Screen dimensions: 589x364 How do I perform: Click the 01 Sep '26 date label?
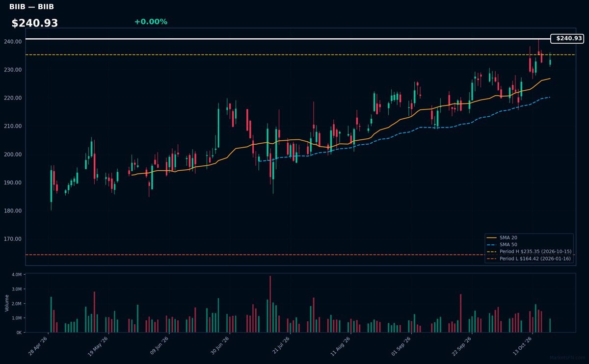(x=401, y=346)
